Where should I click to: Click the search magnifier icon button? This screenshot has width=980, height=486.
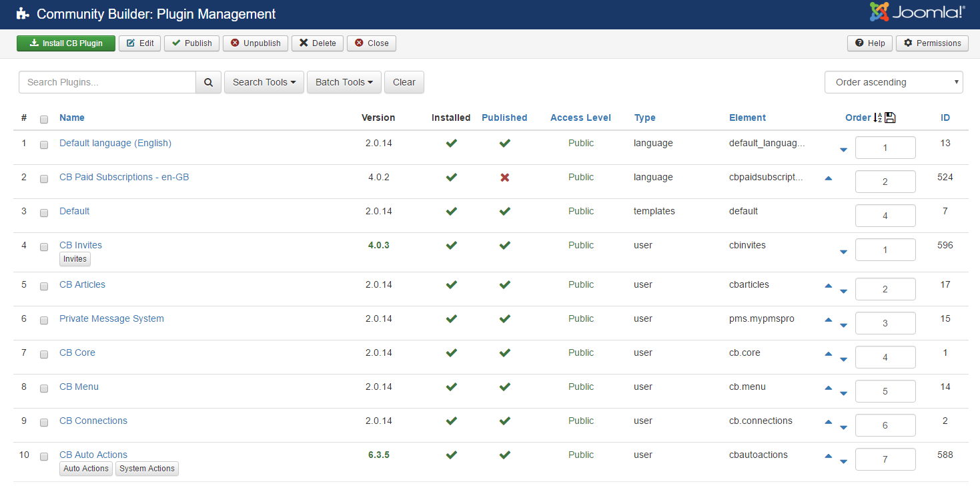click(208, 82)
